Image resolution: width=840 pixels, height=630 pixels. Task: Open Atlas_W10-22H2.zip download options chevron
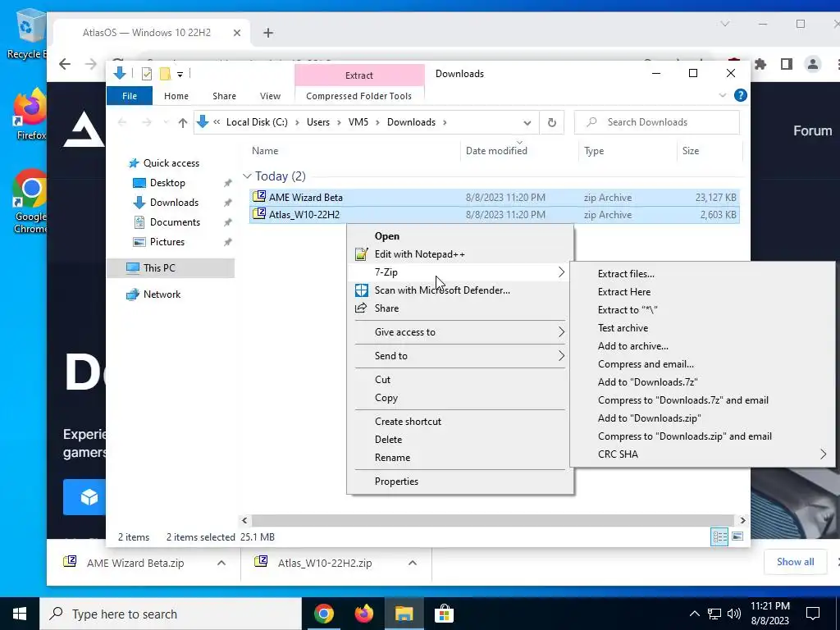(413, 563)
